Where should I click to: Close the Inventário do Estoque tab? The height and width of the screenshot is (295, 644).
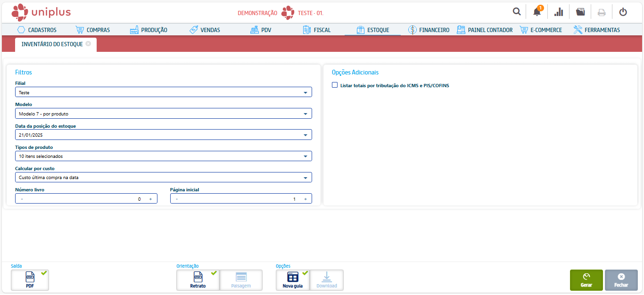pos(88,44)
